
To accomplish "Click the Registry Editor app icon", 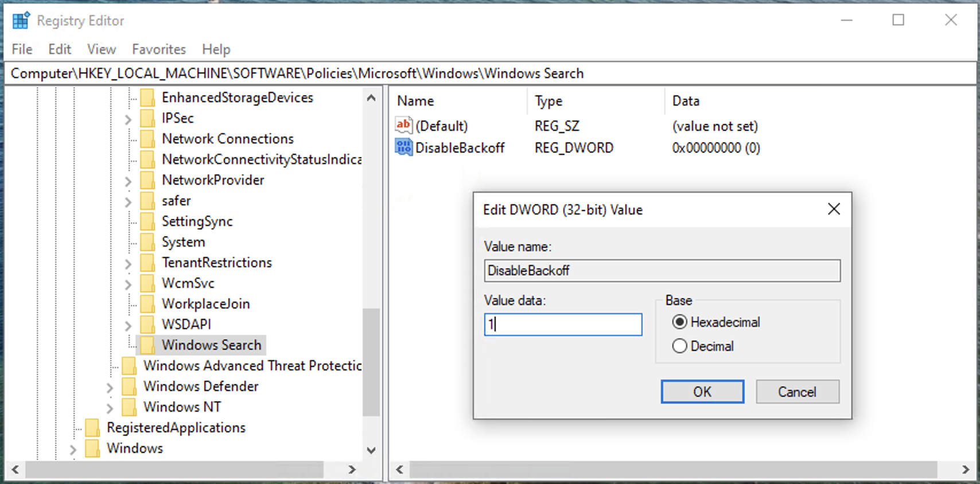I will pos(21,21).
